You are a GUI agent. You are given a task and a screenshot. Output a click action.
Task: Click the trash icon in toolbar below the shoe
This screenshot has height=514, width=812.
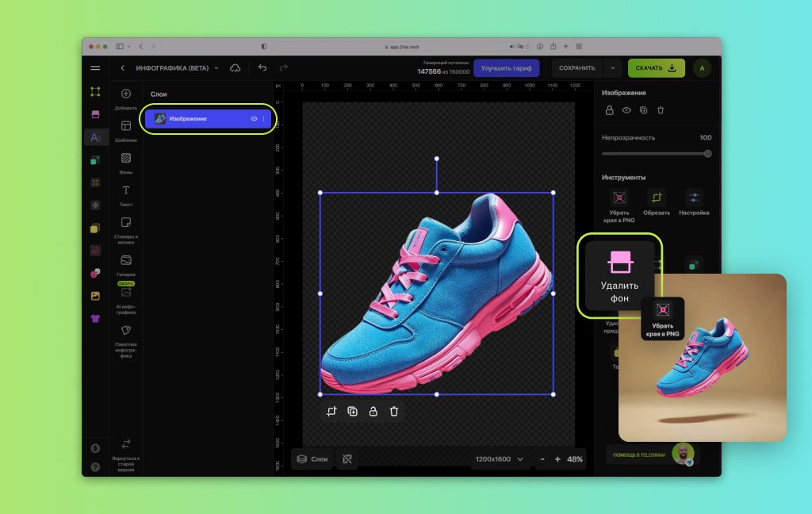coord(394,412)
